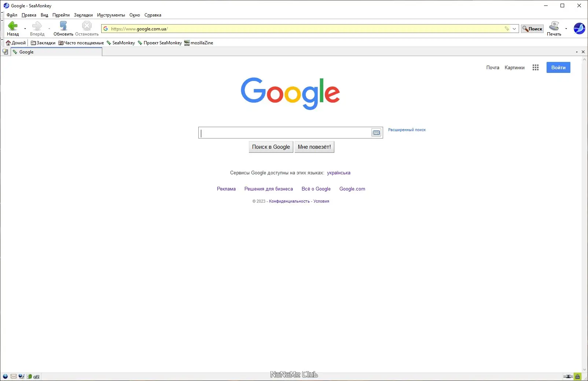The height and width of the screenshot is (381, 588).
Task: Click the Поиск button in toolbar
Action: coord(532,29)
